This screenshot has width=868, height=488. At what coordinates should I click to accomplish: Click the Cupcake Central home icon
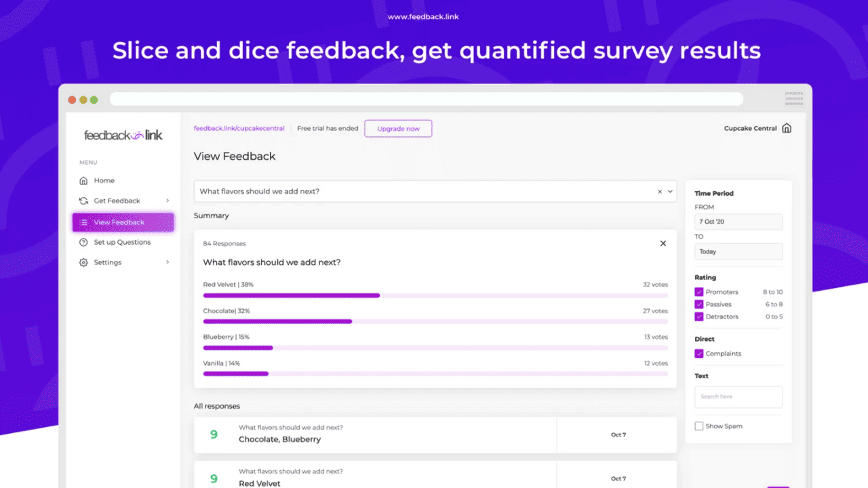pyautogui.click(x=787, y=128)
